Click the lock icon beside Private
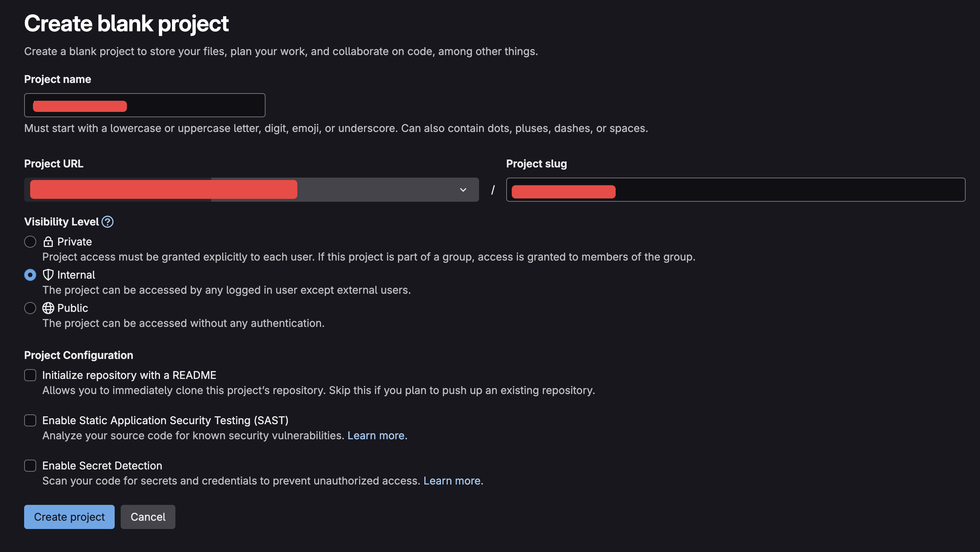The height and width of the screenshot is (552, 980). pyautogui.click(x=48, y=242)
